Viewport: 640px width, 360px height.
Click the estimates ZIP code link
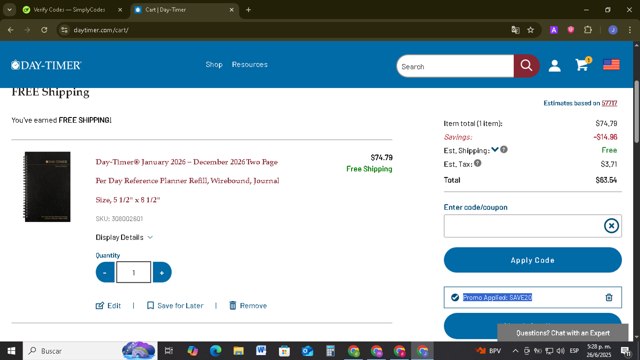(609, 103)
